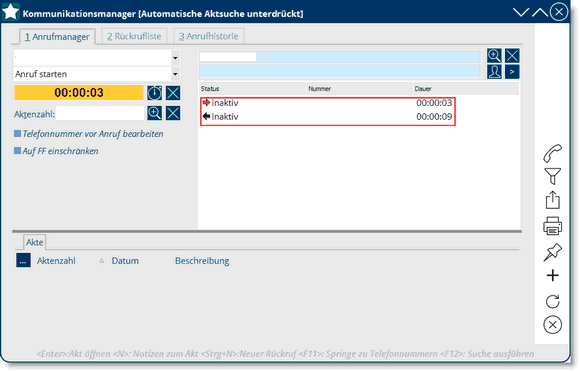Viewport: 580px width, 372px height.
Task: Click the printer icon
Action: click(x=553, y=226)
